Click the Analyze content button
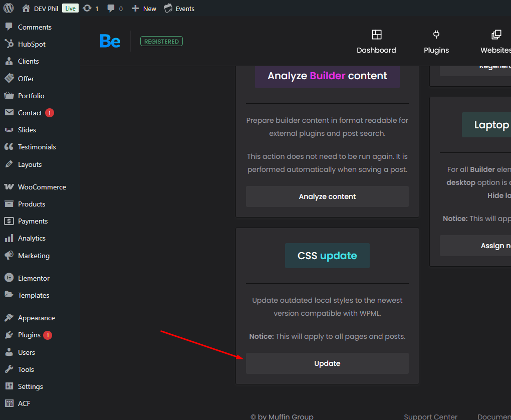511x420 pixels. coord(327,196)
